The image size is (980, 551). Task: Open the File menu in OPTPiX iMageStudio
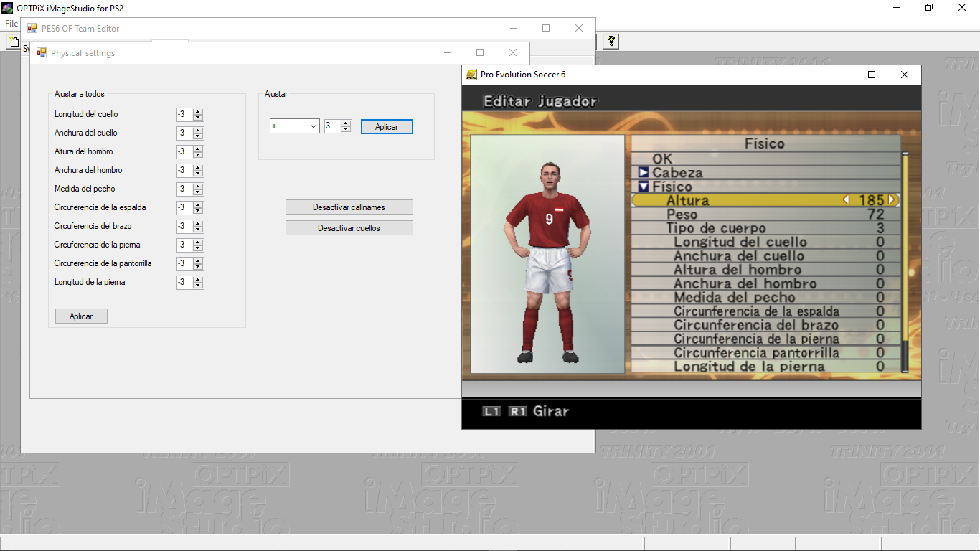coord(11,24)
